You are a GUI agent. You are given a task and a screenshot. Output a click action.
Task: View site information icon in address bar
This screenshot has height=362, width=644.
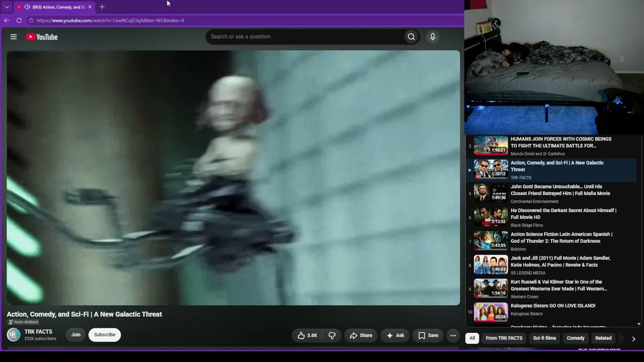click(31, 21)
